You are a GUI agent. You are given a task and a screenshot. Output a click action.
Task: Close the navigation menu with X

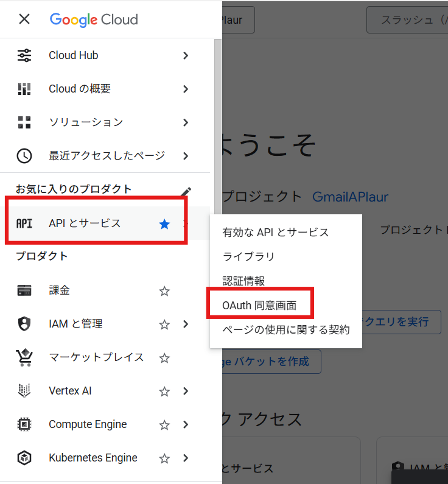24,19
